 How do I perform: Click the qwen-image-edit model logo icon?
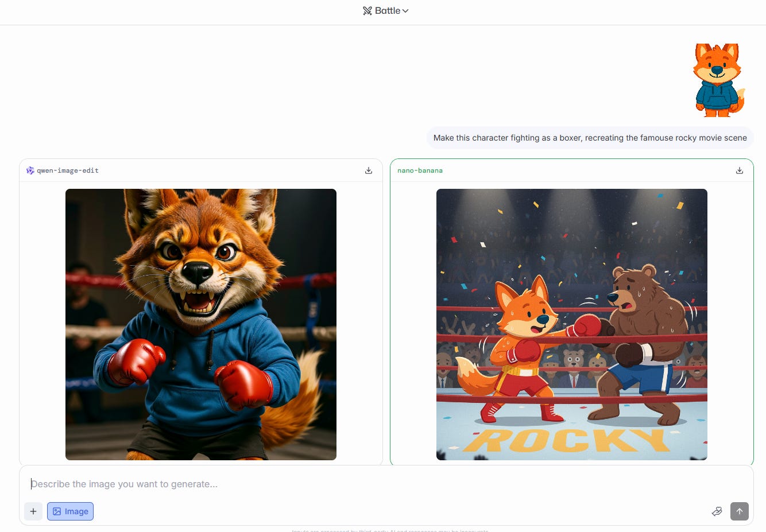30,170
